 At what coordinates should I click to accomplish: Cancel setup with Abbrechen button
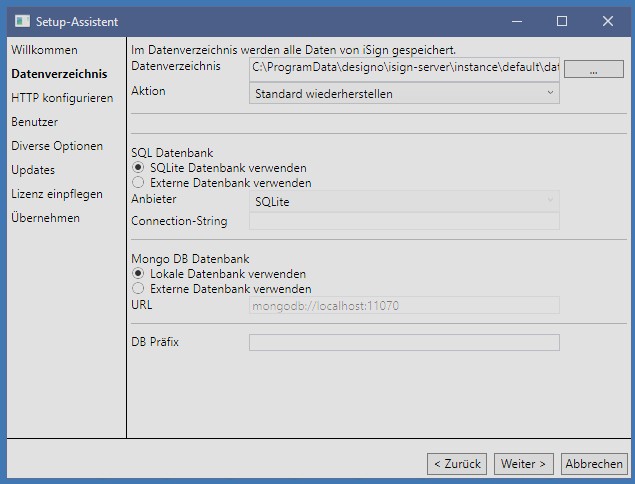(x=594, y=463)
